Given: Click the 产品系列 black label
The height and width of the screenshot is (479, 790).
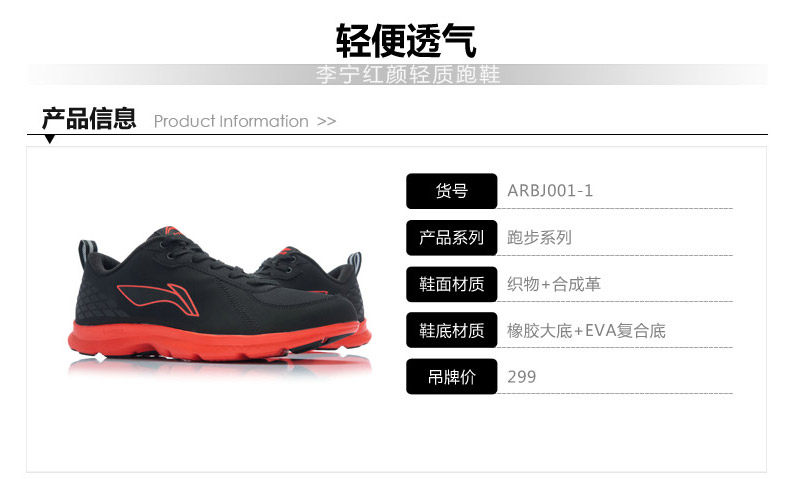Looking at the screenshot, I should click(451, 238).
